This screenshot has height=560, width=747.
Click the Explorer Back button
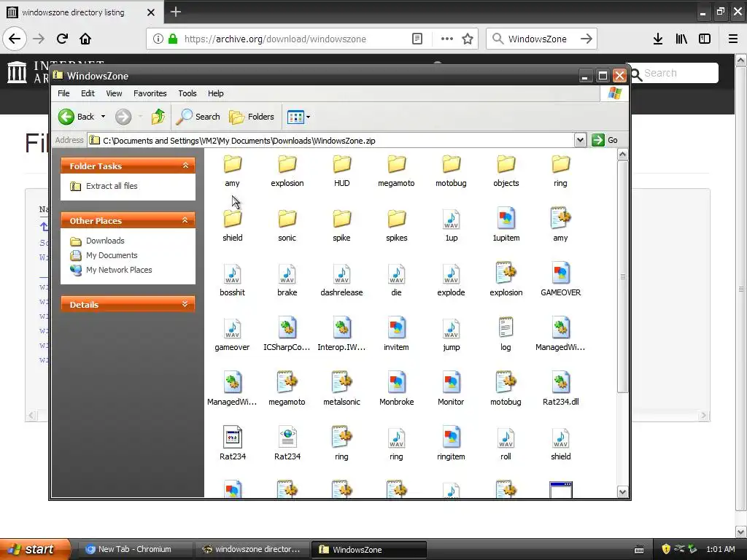coord(77,117)
